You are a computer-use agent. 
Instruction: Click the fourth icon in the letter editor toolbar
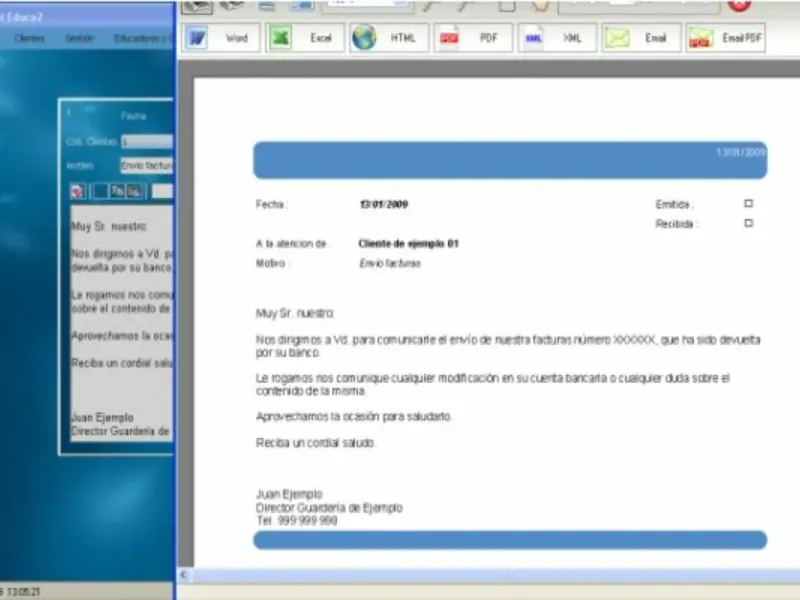tap(135, 191)
